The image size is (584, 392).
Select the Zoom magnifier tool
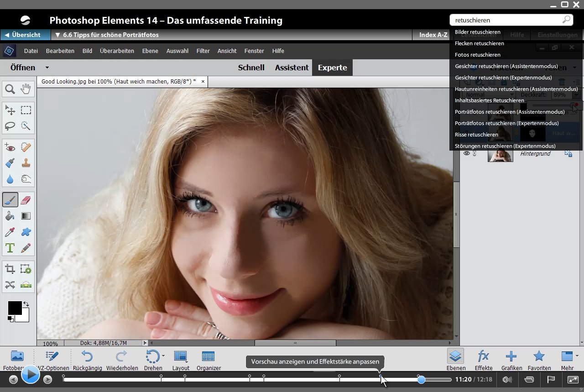click(x=10, y=89)
